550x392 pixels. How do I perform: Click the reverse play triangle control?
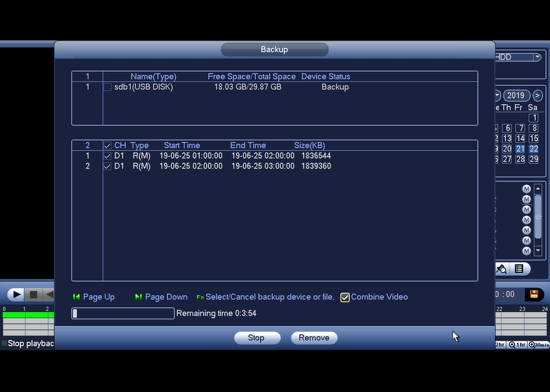click(49, 294)
